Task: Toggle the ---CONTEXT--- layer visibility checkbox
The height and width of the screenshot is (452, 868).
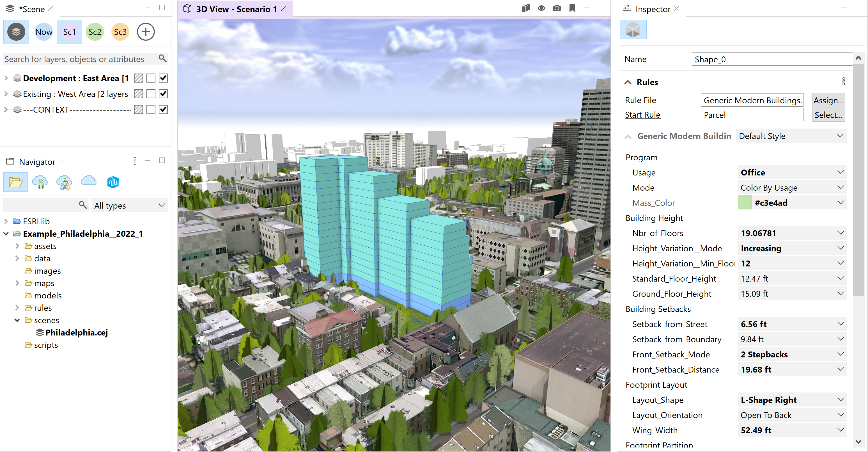Action: (164, 109)
